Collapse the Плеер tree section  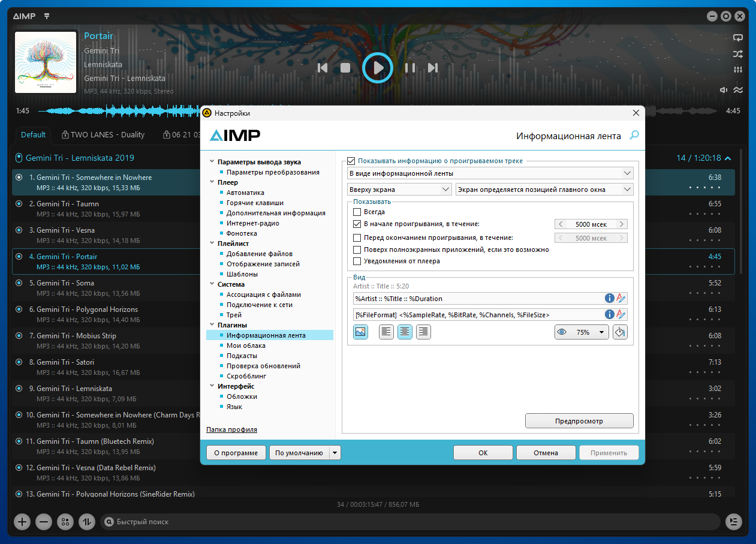(x=211, y=182)
